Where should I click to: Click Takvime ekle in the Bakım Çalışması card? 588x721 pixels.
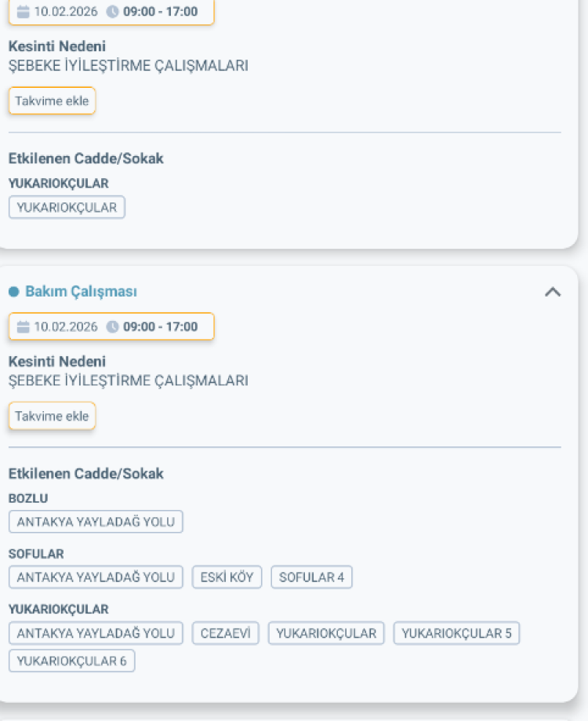point(52,416)
